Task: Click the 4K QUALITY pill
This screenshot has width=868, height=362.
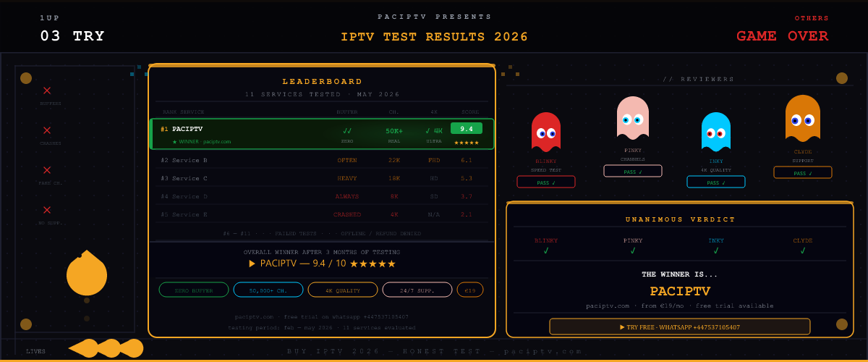Action: (343, 290)
